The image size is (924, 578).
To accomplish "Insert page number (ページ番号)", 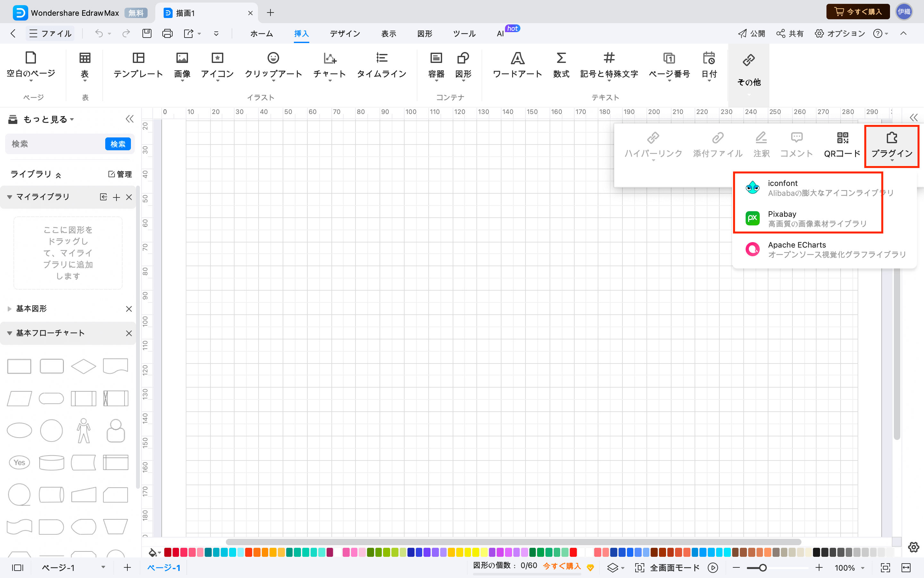I will point(669,66).
